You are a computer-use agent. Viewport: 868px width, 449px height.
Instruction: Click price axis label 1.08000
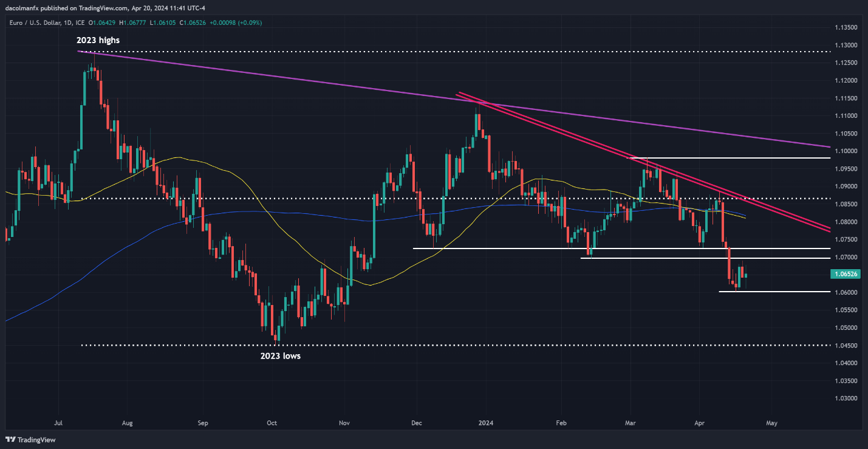coord(846,222)
